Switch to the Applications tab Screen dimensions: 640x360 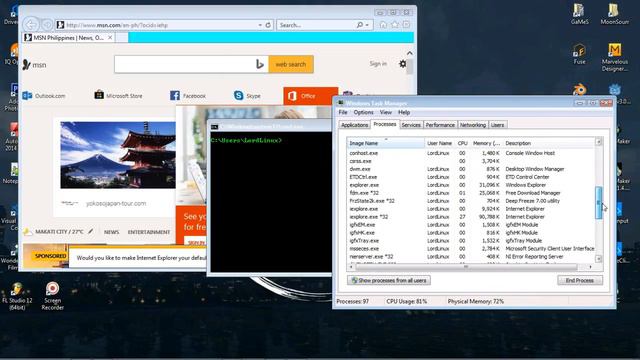(354, 125)
